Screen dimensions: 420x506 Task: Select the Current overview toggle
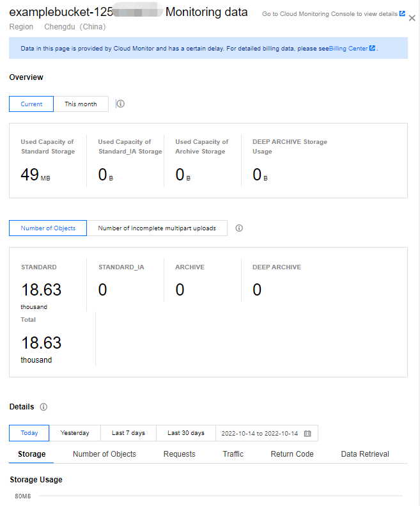pos(31,104)
